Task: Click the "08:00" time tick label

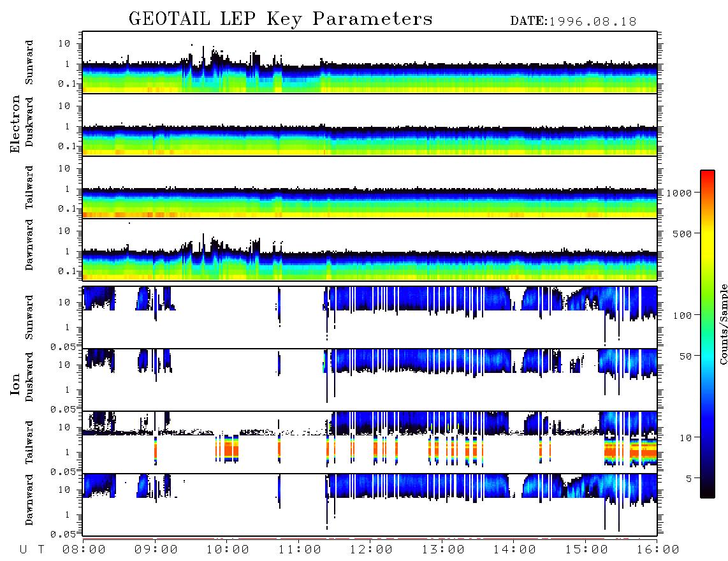Action: (84, 550)
